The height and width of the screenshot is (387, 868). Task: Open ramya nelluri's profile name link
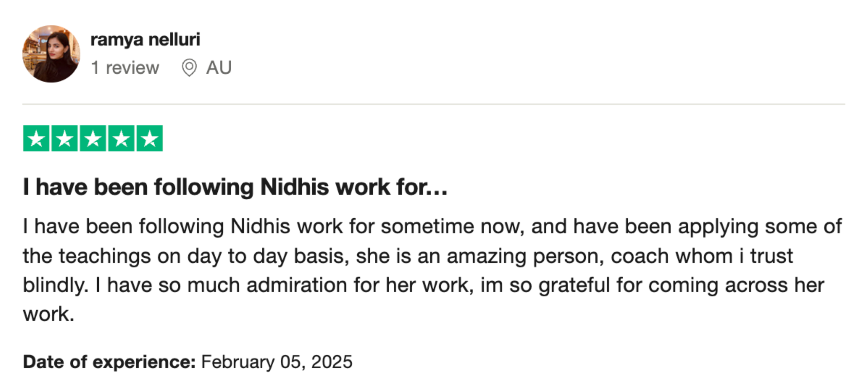tap(145, 39)
